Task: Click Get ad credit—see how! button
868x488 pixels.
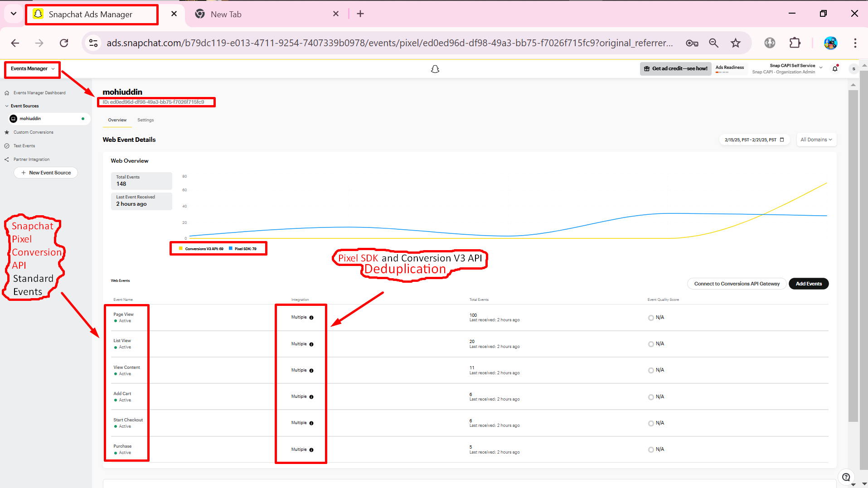Action: [x=675, y=69]
